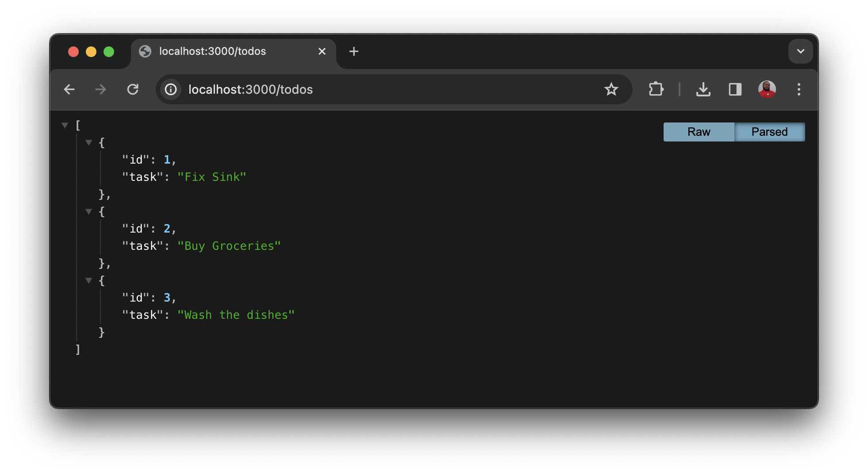The image size is (868, 474).
Task: Collapse the object containing Buy Groceries
Action: [88, 211]
